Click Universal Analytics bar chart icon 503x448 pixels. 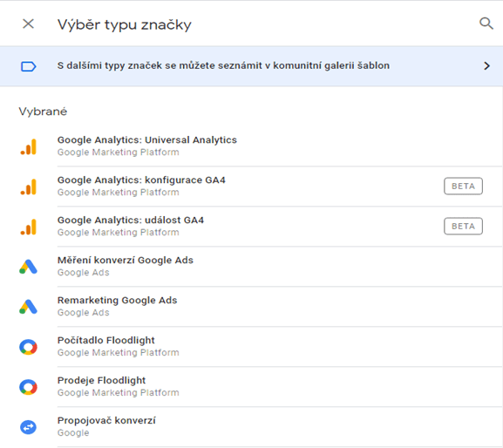point(29,146)
